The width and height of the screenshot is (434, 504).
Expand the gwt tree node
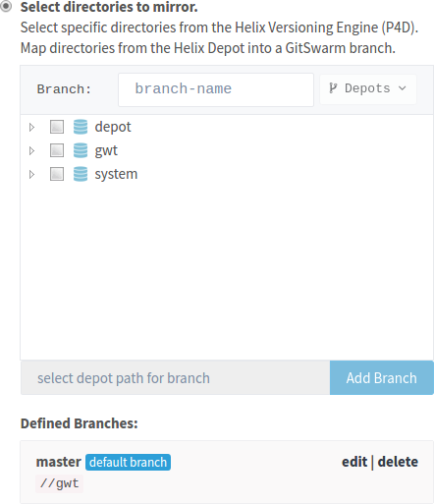point(31,150)
